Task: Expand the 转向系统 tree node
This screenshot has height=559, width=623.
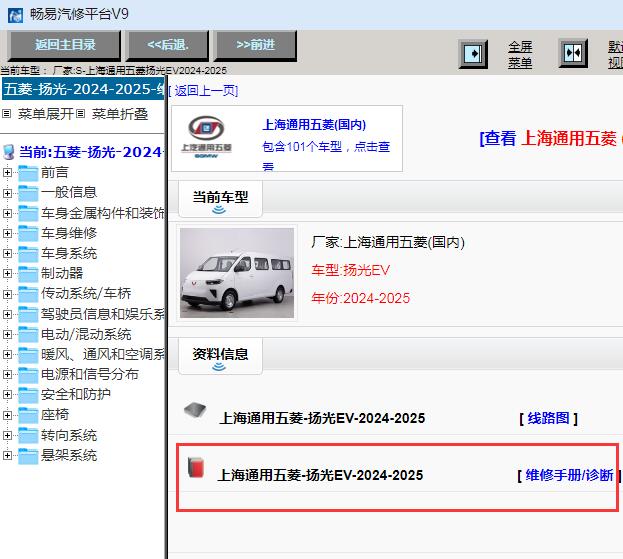Action: [x=7, y=435]
